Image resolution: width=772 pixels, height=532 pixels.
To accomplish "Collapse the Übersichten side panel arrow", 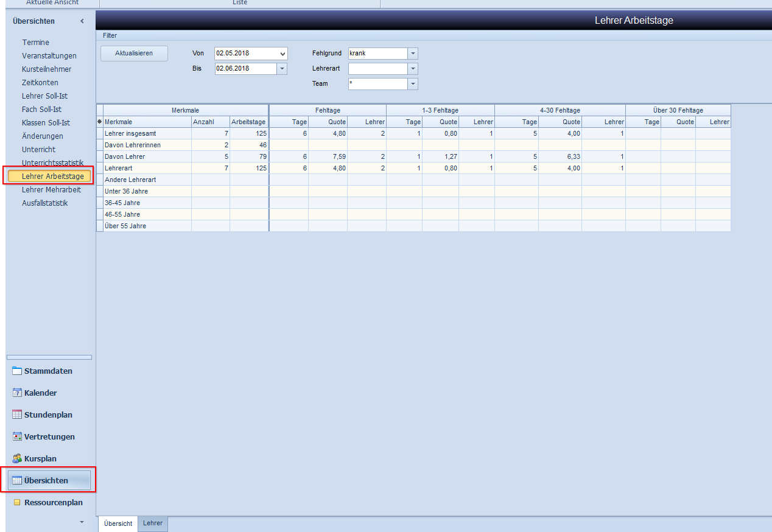I will 82,21.
